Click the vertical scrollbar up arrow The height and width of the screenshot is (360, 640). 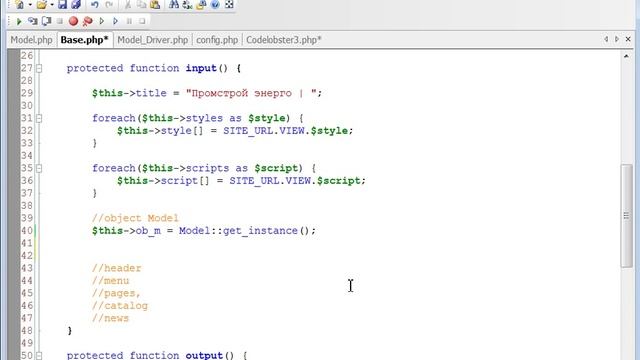627,56
